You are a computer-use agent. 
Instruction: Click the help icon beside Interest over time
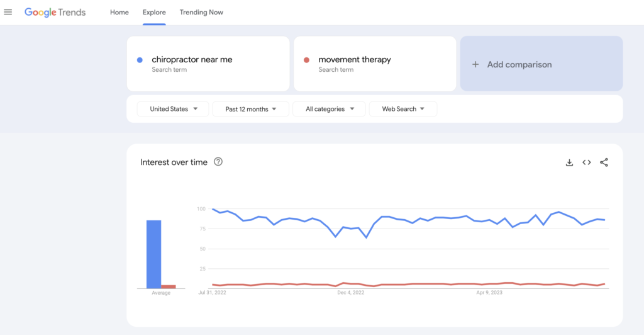pos(218,162)
